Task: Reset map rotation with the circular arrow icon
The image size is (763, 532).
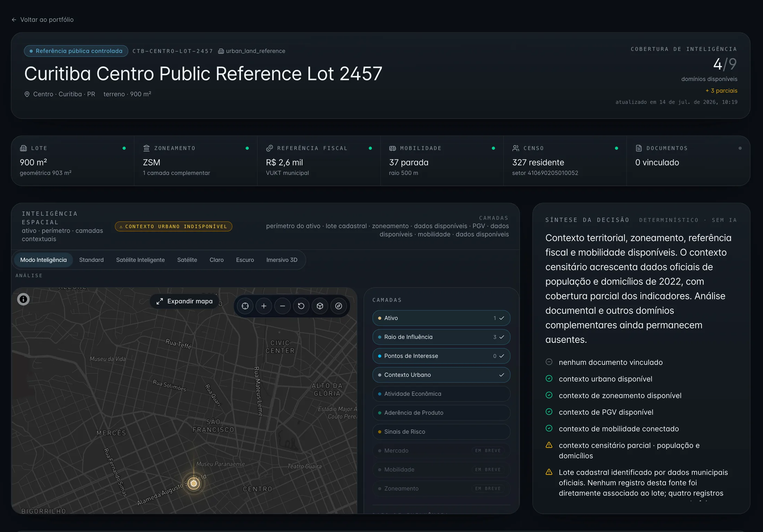Action: 301,306
